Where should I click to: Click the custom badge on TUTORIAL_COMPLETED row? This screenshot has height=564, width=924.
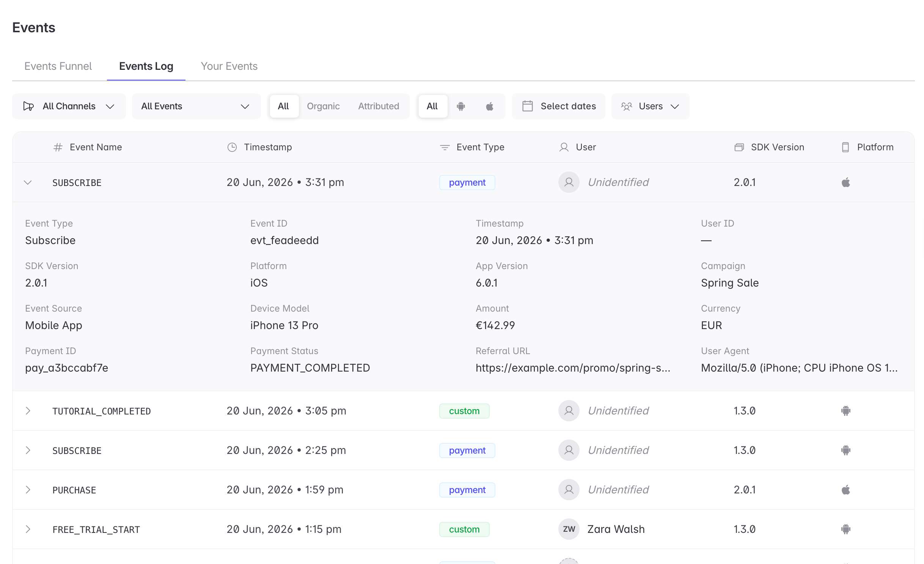pyautogui.click(x=464, y=411)
